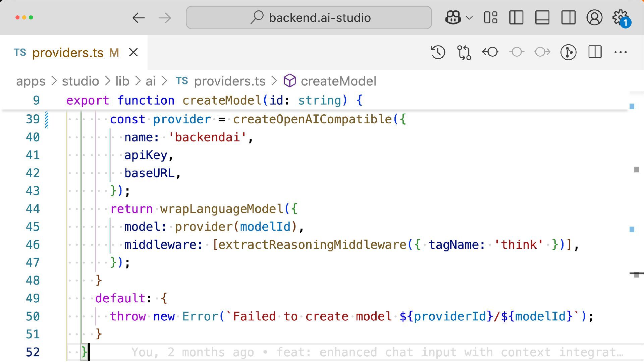Split the editor to the right
Viewport: 644px width, 362px height.
pyautogui.click(x=595, y=52)
